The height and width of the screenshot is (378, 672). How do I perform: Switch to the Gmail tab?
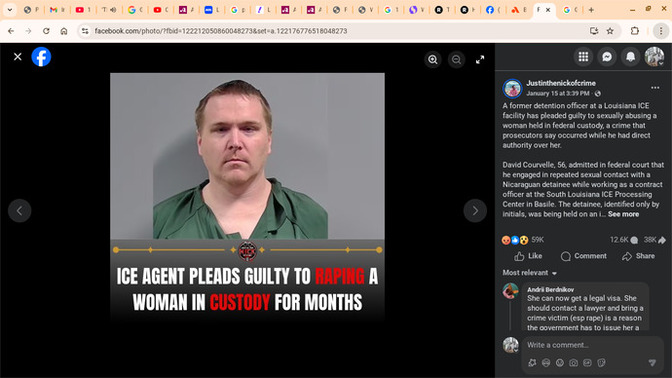click(57, 10)
